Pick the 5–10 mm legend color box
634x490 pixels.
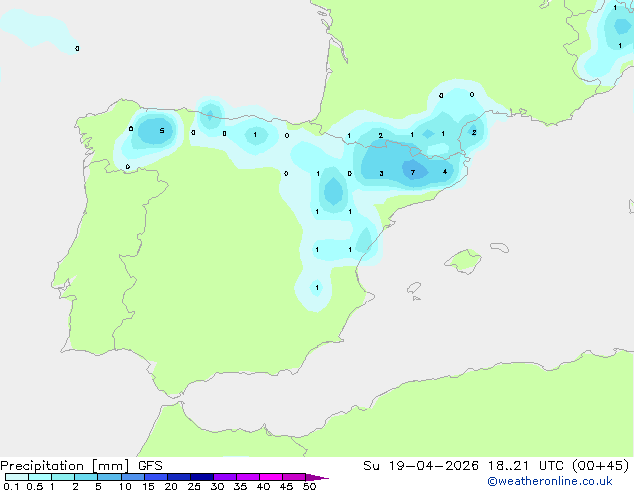coord(109,477)
